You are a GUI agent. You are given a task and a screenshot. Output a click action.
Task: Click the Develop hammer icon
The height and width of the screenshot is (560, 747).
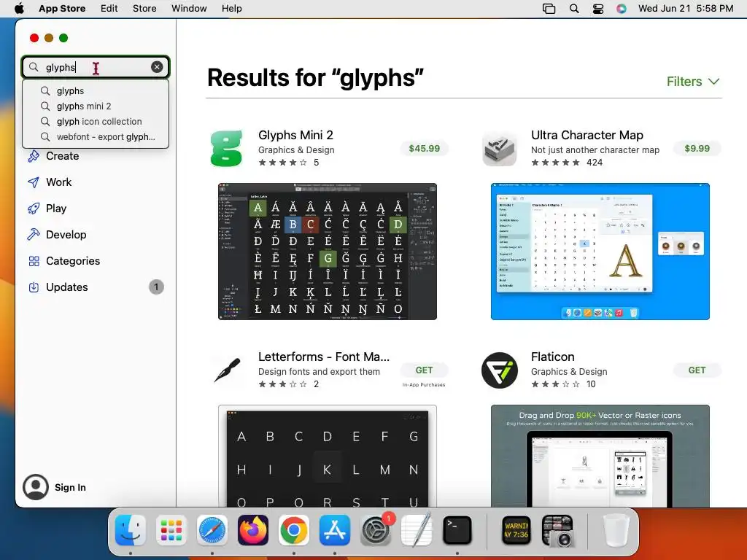[x=34, y=234]
